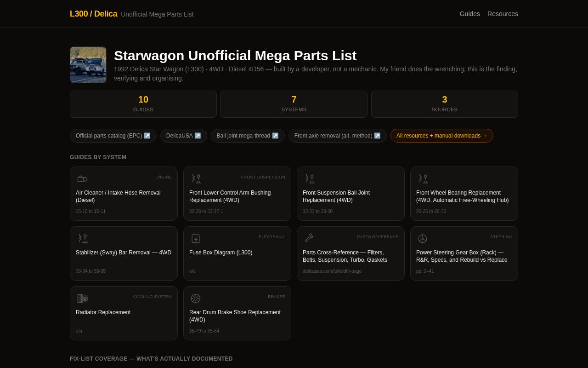Click the Starwagon Unofficial Mega Parts List heading

235,56
